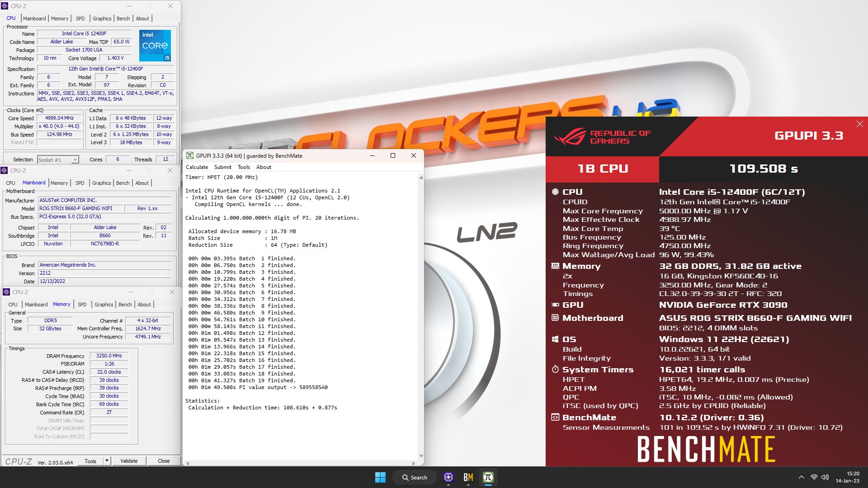This screenshot has width=868, height=488.
Task: Click the Core Speed value 4999.04 MHz
Action: (x=59, y=118)
